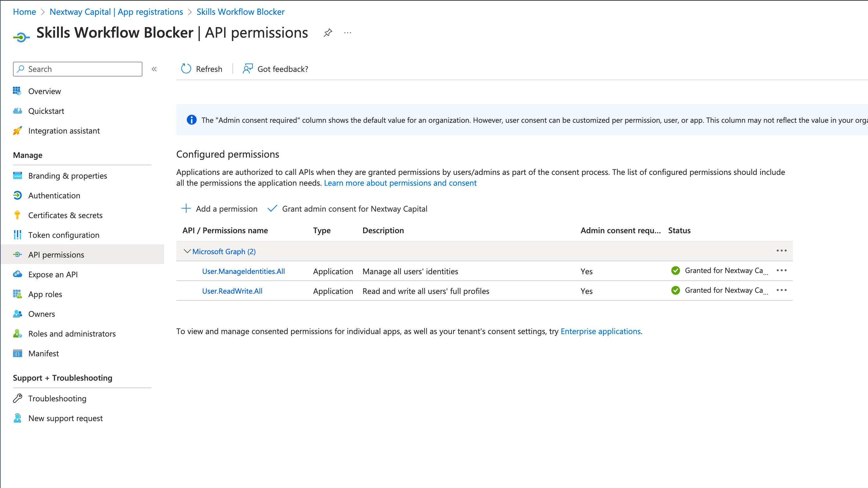Click the Granted status indicator for User.ManageIdentities.All
The height and width of the screenshot is (488, 868).
tap(676, 271)
